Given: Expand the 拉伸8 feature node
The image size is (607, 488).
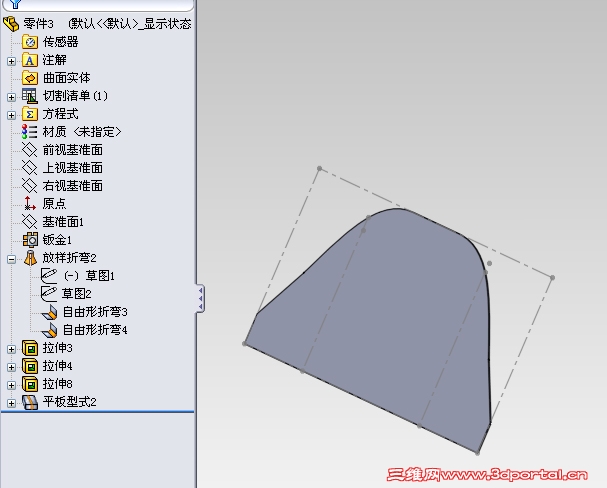Looking at the screenshot, I should [11, 385].
